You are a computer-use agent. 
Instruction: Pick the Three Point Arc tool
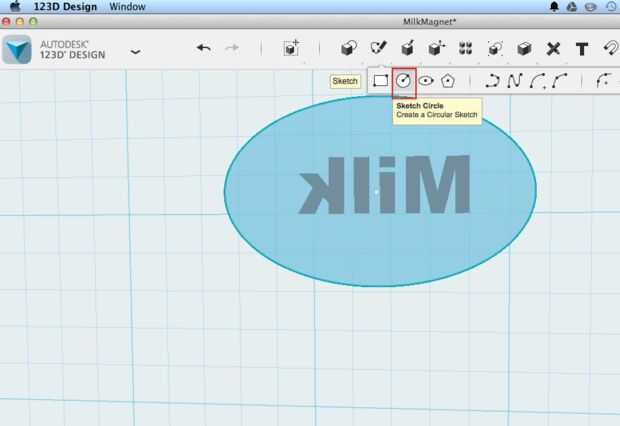[560, 81]
